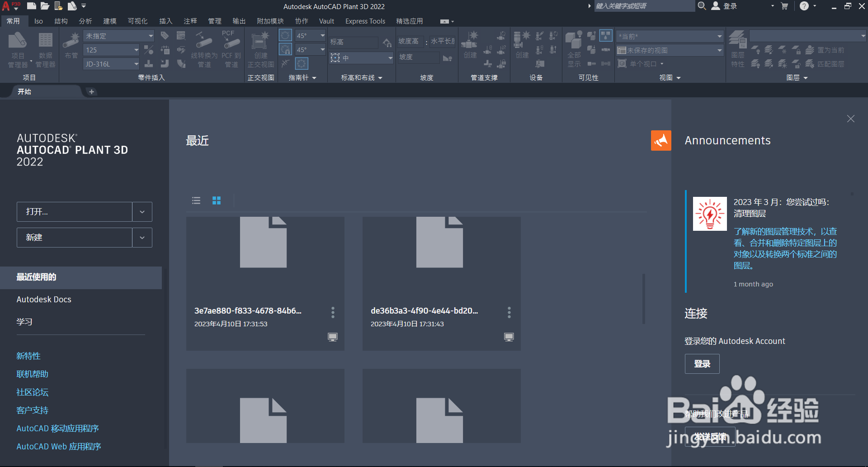Open the 新特性 link
The height and width of the screenshot is (467, 868).
click(x=28, y=356)
